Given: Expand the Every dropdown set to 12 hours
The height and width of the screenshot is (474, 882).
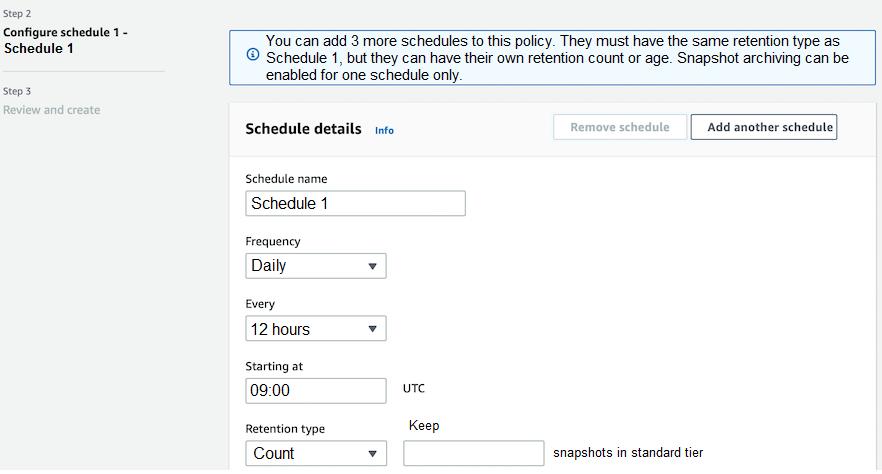Looking at the screenshot, I should point(315,329).
